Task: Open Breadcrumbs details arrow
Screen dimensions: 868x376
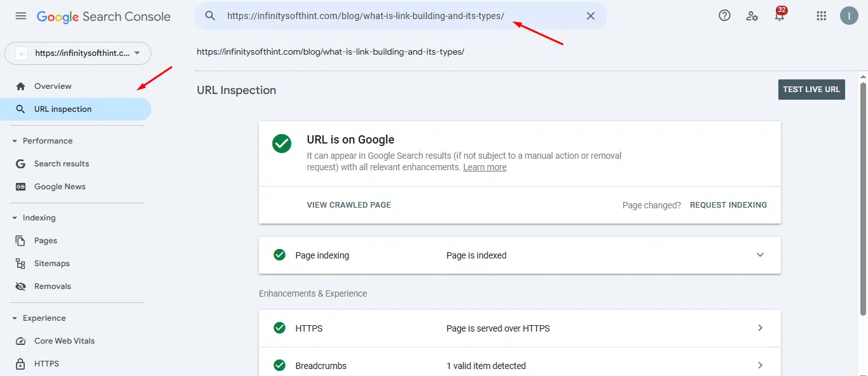Action: [x=760, y=365]
